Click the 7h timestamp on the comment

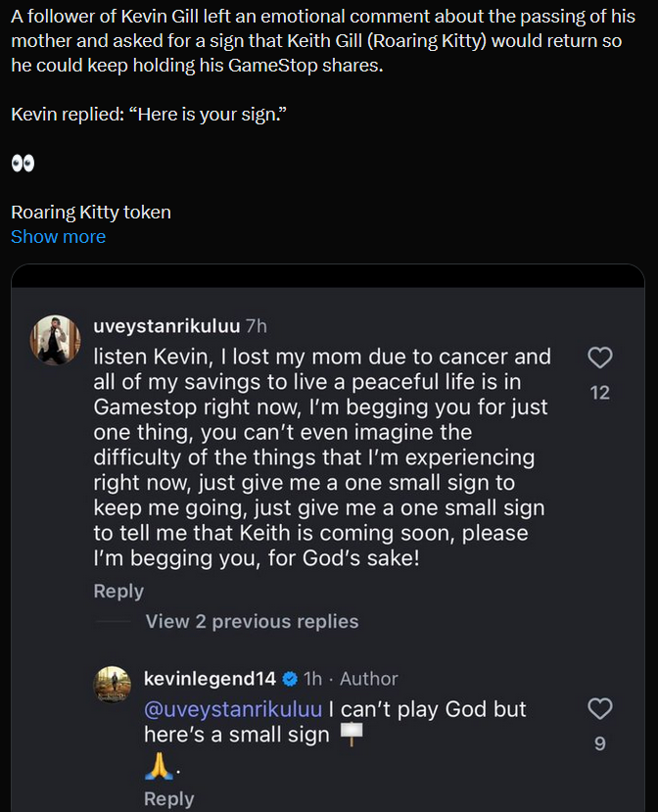(257, 326)
